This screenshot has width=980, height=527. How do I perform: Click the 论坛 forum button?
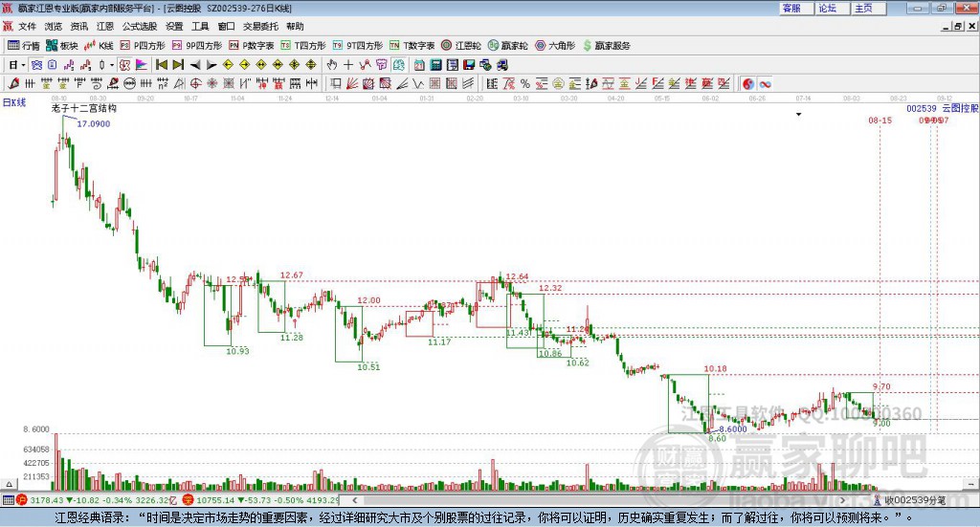point(833,8)
